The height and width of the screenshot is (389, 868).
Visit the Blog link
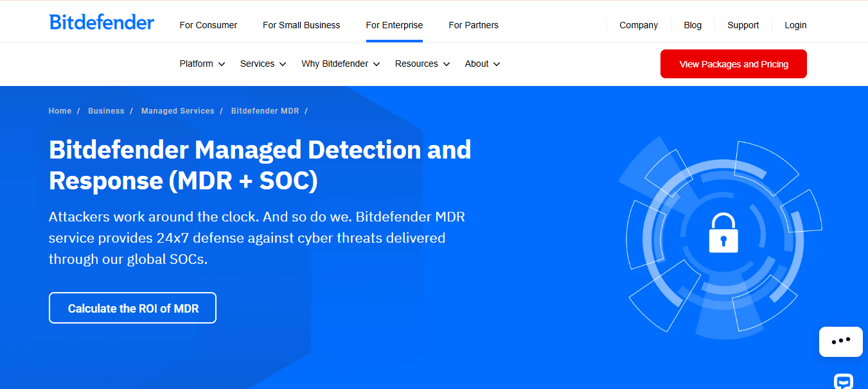pos(693,25)
